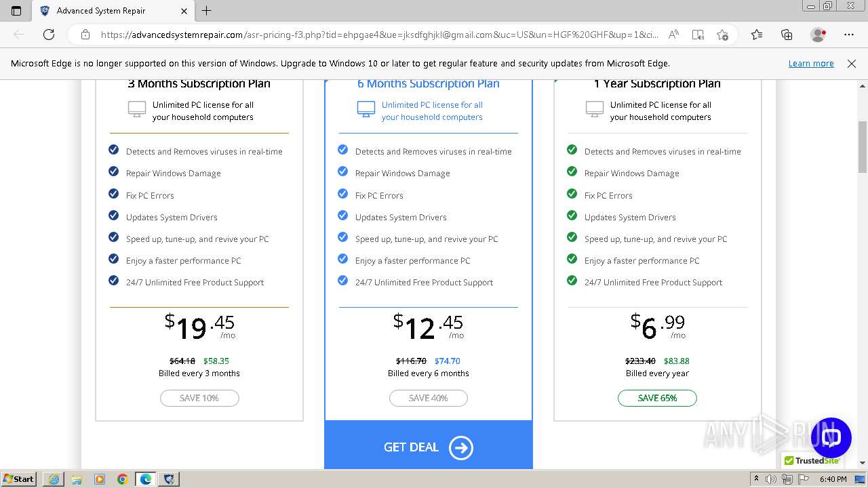The height and width of the screenshot is (488, 868).
Task: Click the browser refresh icon
Action: [49, 35]
